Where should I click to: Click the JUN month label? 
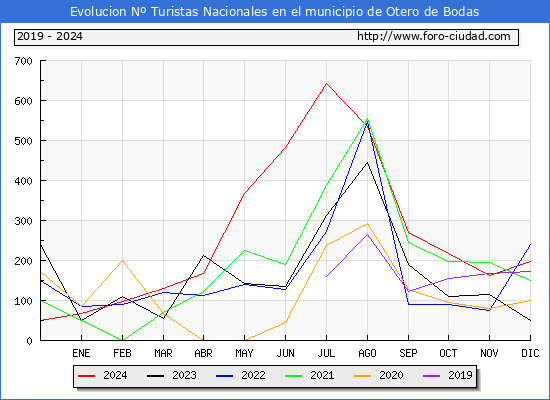tap(286, 353)
